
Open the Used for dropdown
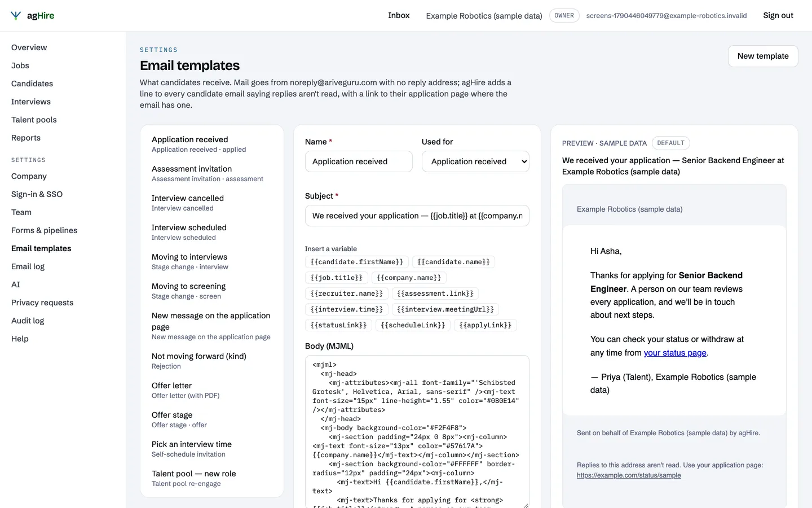pyautogui.click(x=475, y=161)
